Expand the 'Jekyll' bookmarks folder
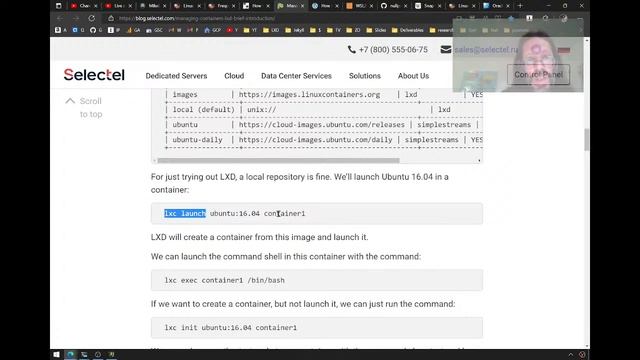Viewport: 640px width, 360px height. pyautogui.click(x=295, y=30)
